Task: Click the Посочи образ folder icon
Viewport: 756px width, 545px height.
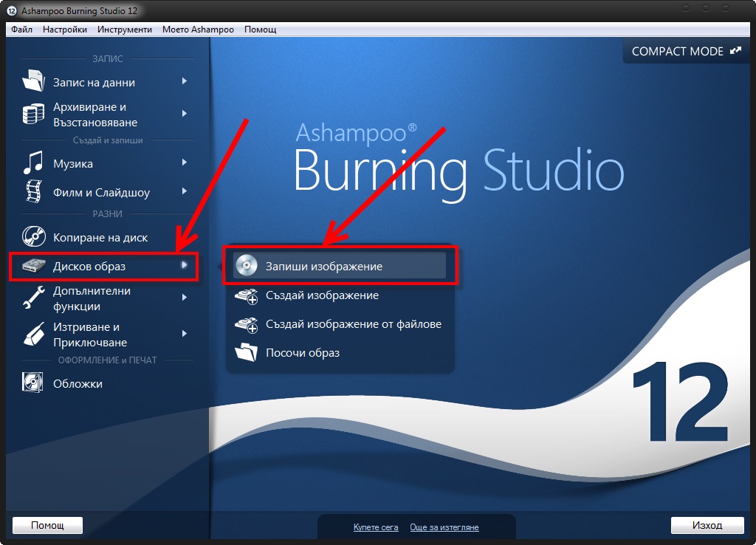Action: (x=246, y=352)
